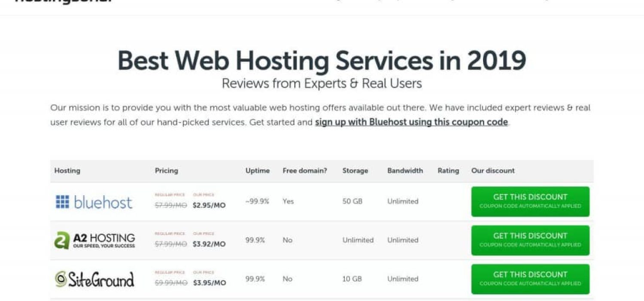Select the Rating column header
This screenshot has width=644, height=301.
[x=448, y=171]
